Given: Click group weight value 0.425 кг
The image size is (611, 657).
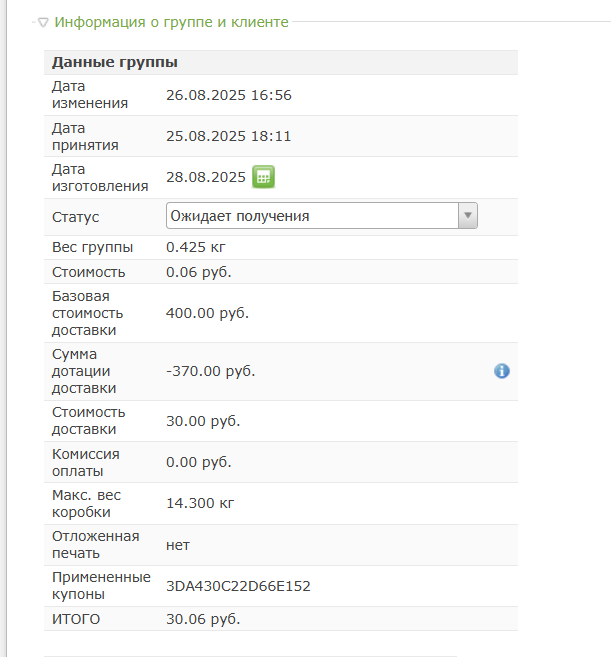Looking at the screenshot, I should pyautogui.click(x=196, y=247).
